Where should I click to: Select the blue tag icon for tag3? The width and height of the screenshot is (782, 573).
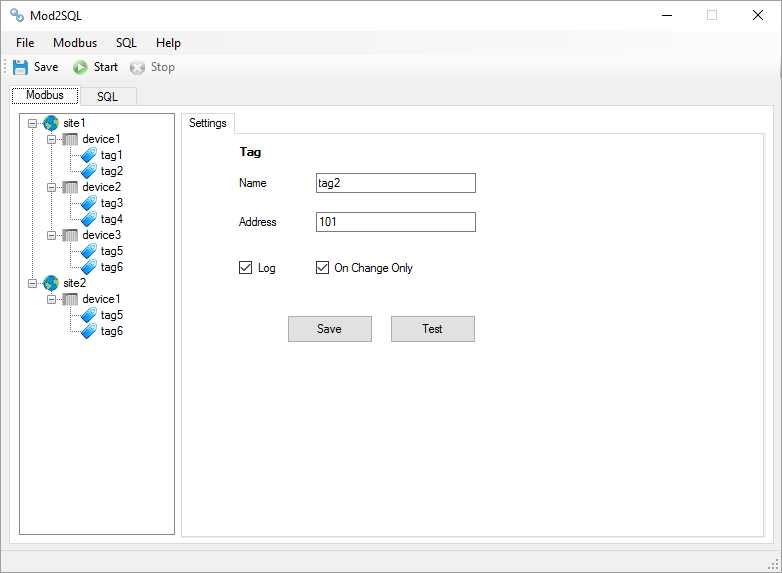click(x=89, y=203)
